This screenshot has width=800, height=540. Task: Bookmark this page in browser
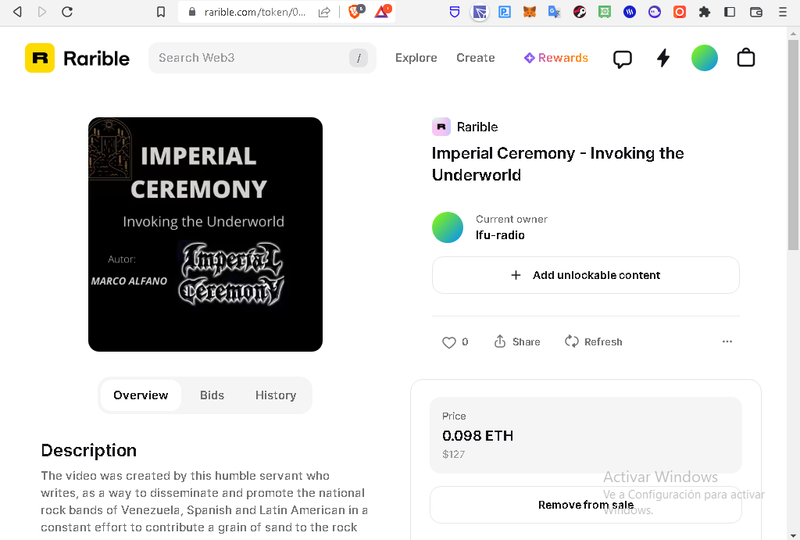click(161, 12)
